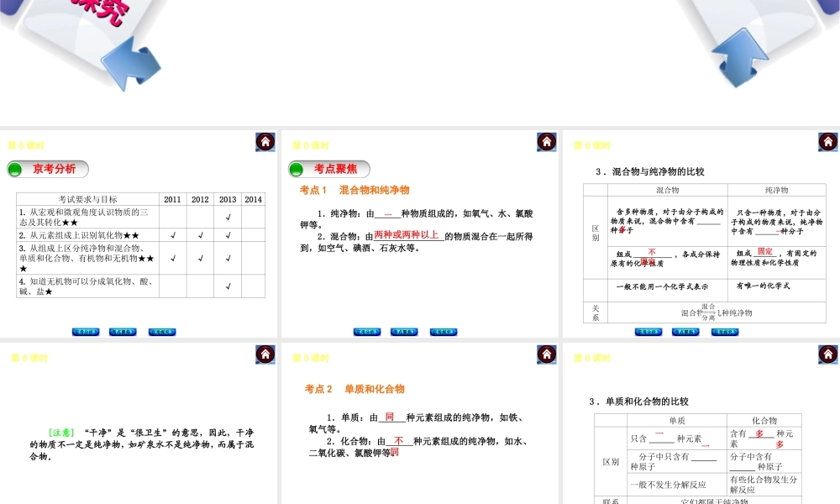Click the home icon on the 注意 slide
The image size is (840, 504).
265,354
